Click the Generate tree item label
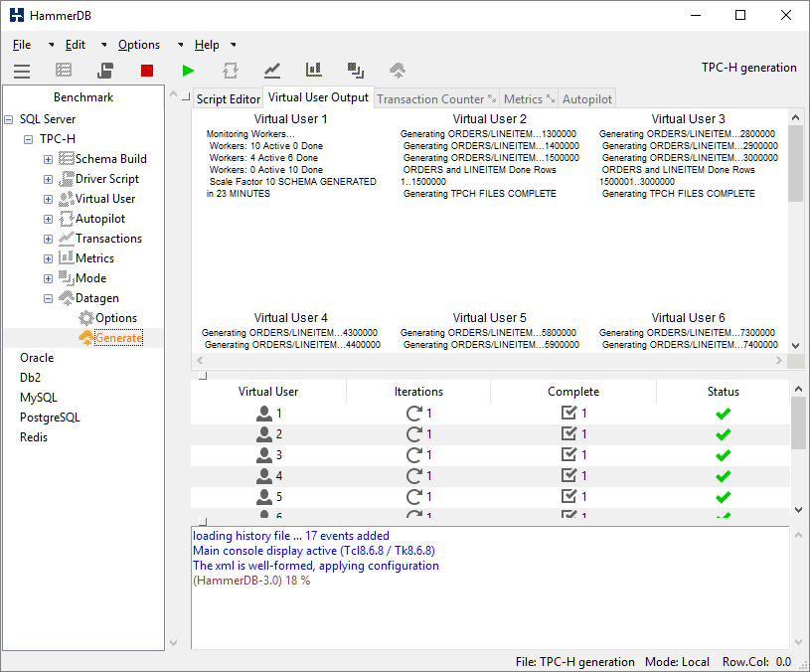 (119, 338)
